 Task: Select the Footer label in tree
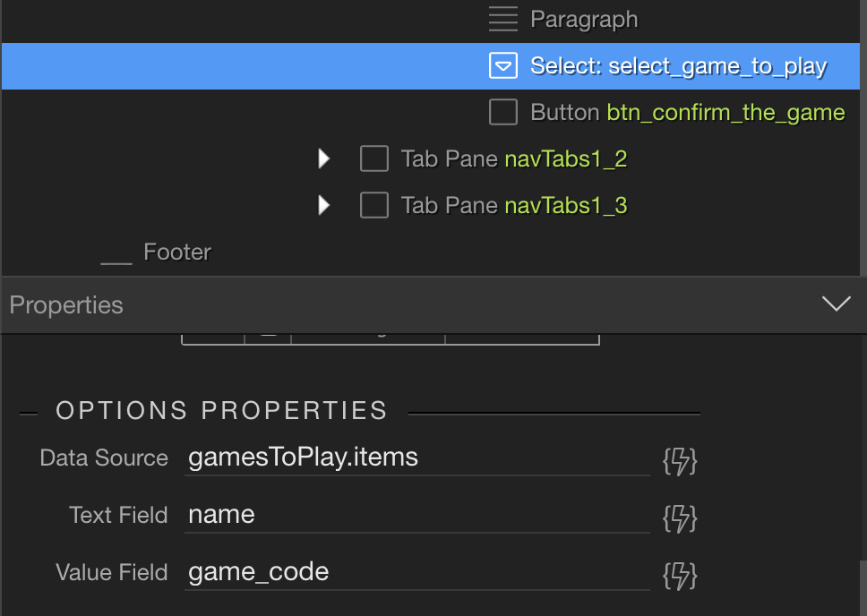[177, 252]
